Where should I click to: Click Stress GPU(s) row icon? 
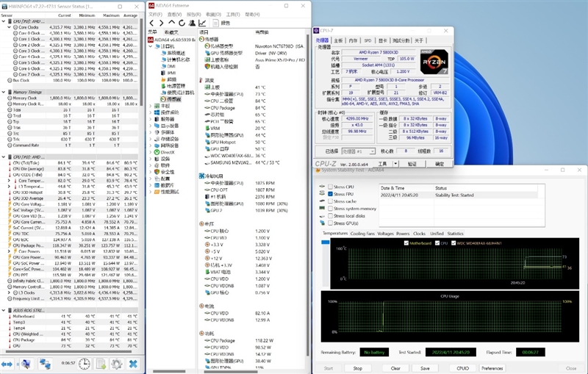tap(322, 223)
